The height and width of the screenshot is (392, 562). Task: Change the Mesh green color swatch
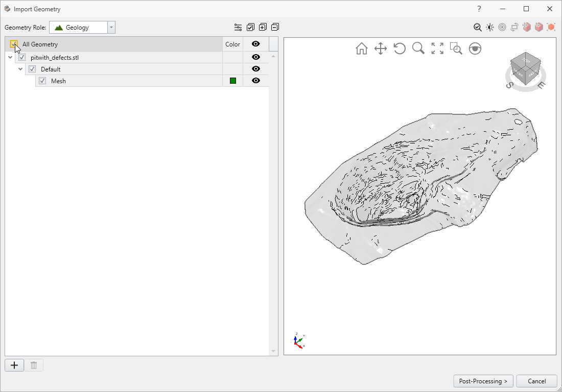(x=233, y=81)
